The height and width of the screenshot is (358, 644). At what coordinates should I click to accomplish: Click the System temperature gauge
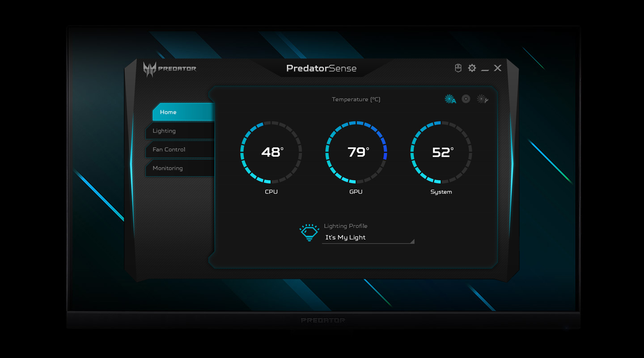click(x=441, y=153)
